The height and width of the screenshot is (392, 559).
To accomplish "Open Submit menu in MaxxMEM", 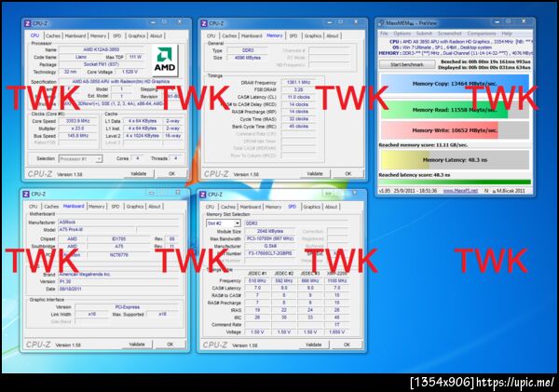I will tap(424, 34).
